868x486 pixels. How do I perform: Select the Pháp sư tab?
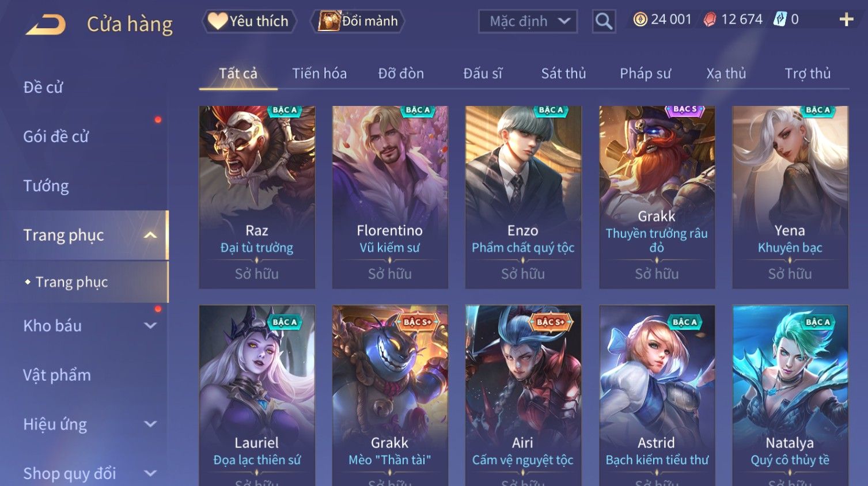(645, 74)
